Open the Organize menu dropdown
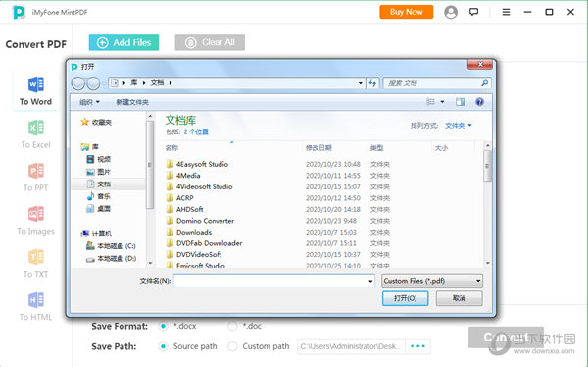The height and width of the screenshot is (367, 588). [x=89, y=102]
